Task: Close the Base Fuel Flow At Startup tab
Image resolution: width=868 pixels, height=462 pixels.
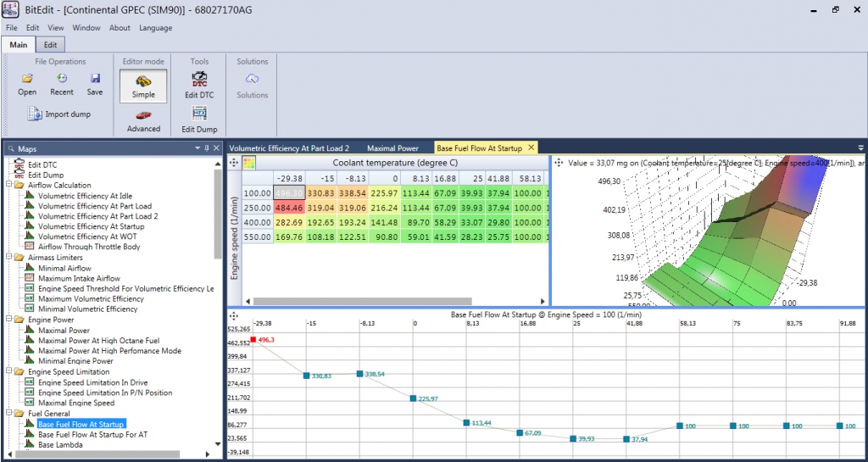Action: (x=531, y=148)
